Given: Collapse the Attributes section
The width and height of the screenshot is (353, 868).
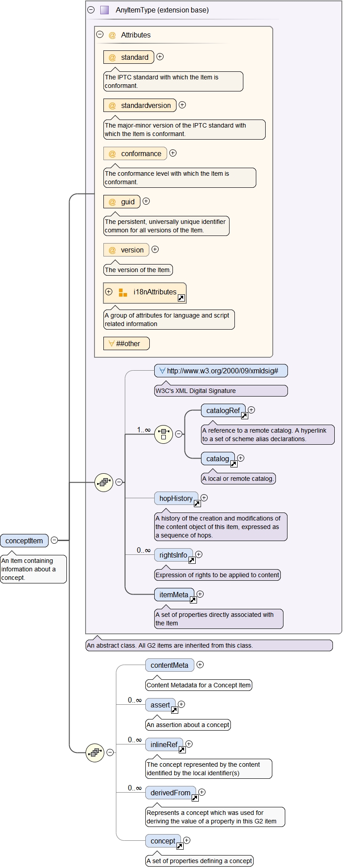Looking at the screenshot, I should tap(100, 34).
